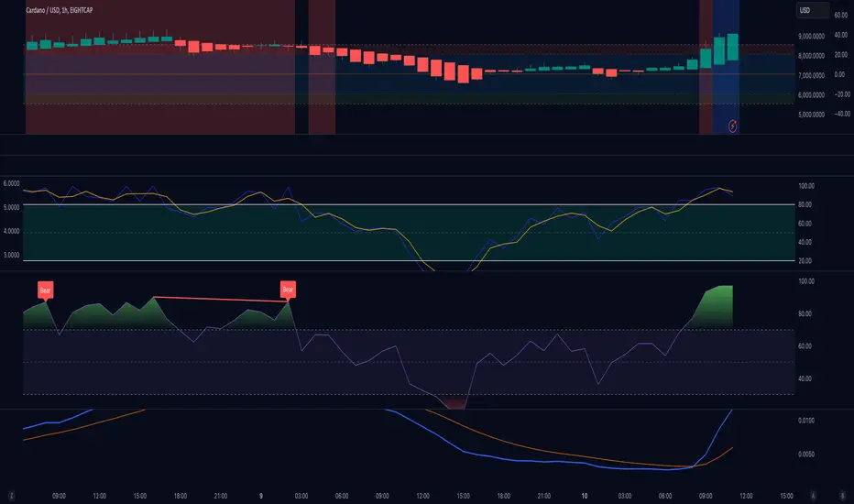The image size is (854, 504).
Task: Click the circular Z icon on time axis
Action: [11, 496]
